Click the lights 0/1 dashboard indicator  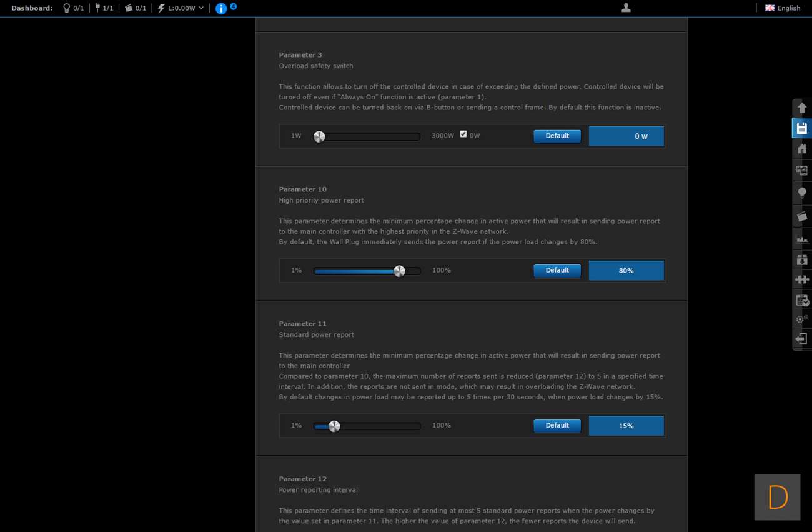click(x=73, y=8)
